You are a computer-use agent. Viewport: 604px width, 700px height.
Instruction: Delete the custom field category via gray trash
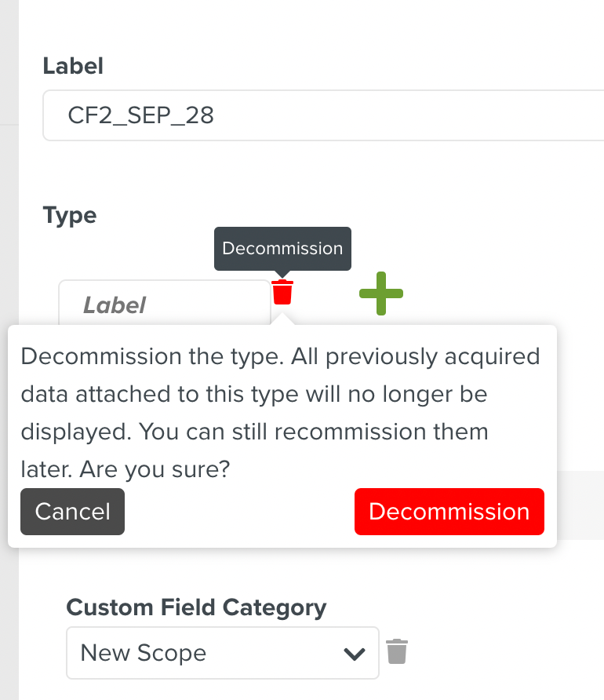point(397,651)
